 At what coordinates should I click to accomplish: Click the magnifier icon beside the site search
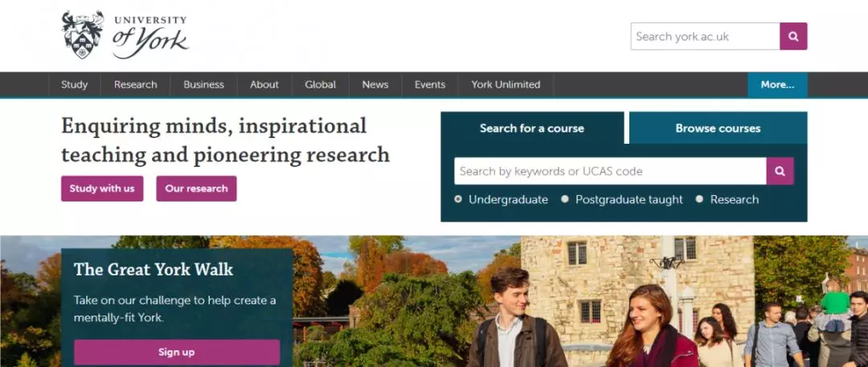(x=793, y=36)
